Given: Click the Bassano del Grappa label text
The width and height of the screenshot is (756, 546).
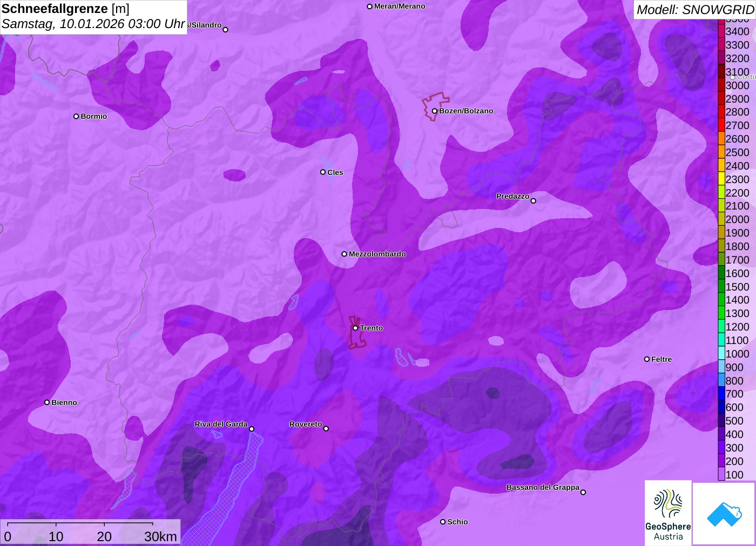Looking at the screenshot, I should [x=543, y=487].
